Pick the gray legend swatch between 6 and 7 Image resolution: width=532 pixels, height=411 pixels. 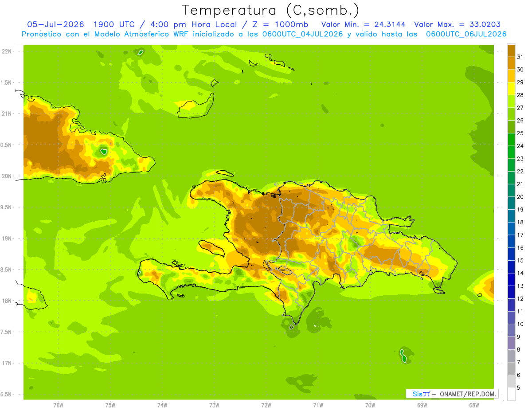tap(511, 369)
